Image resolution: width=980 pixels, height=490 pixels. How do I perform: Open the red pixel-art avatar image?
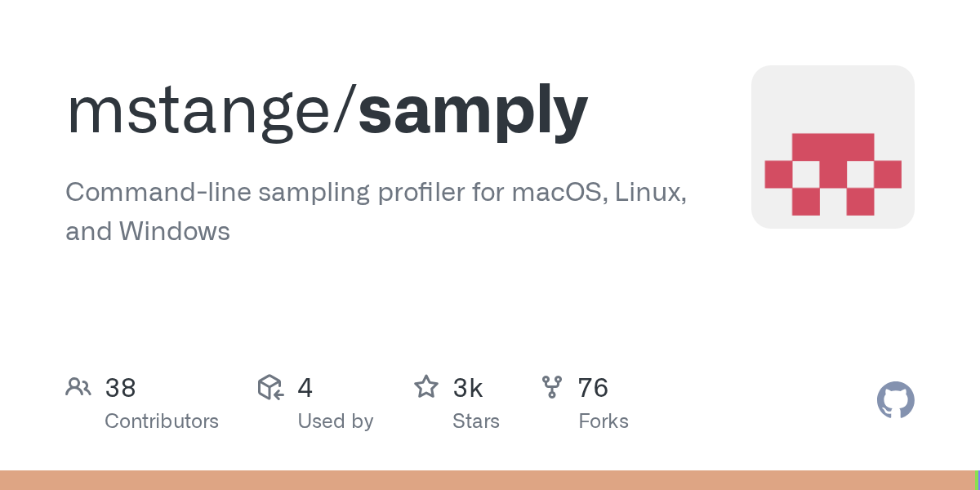832,147
